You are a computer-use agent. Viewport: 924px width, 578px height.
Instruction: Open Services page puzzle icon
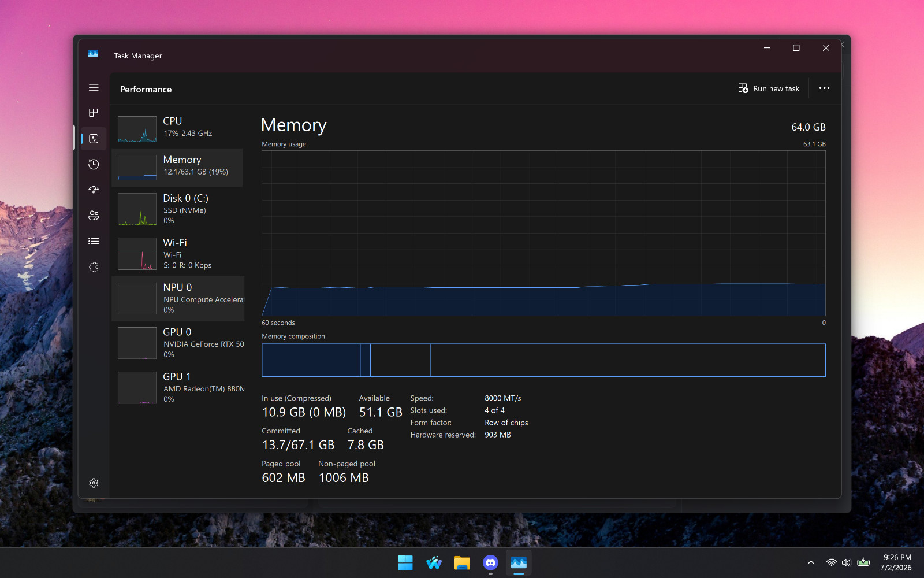94,267
